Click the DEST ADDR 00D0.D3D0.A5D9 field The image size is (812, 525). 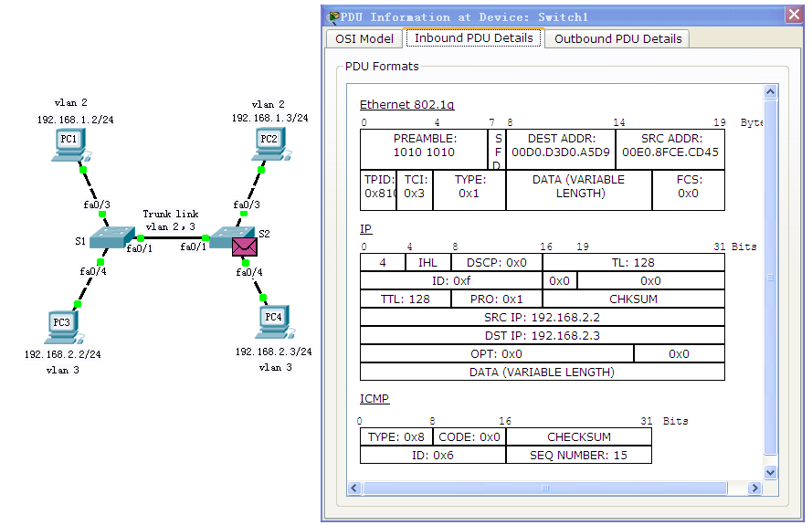561,149
